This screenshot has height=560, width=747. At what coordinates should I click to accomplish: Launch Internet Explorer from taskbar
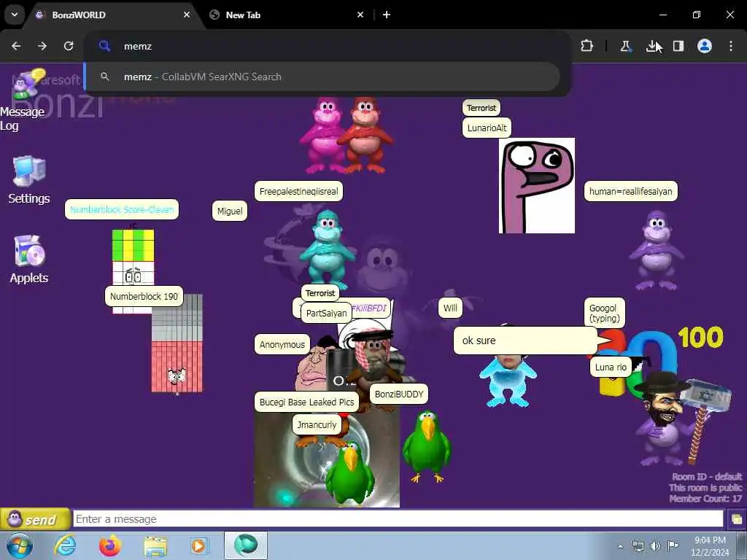click(x=65, y=545)
